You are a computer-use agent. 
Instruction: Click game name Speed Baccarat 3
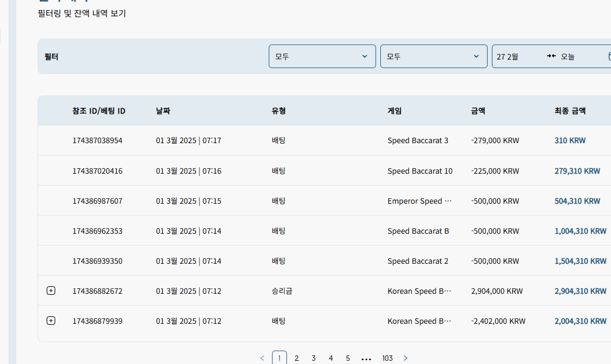click(x=418, y=140)
